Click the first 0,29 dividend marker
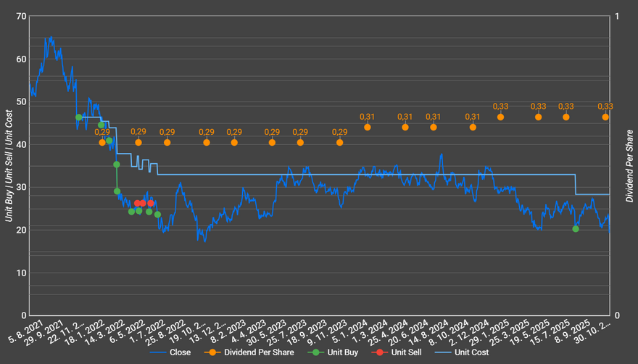The height and width of the screenshot is (364, 638). point(102,143)
